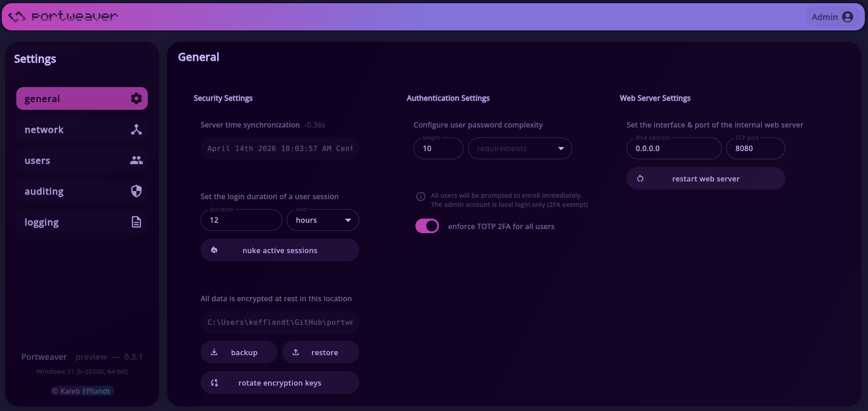
Task: Click the logging document icon
Action: pos(136,222)
